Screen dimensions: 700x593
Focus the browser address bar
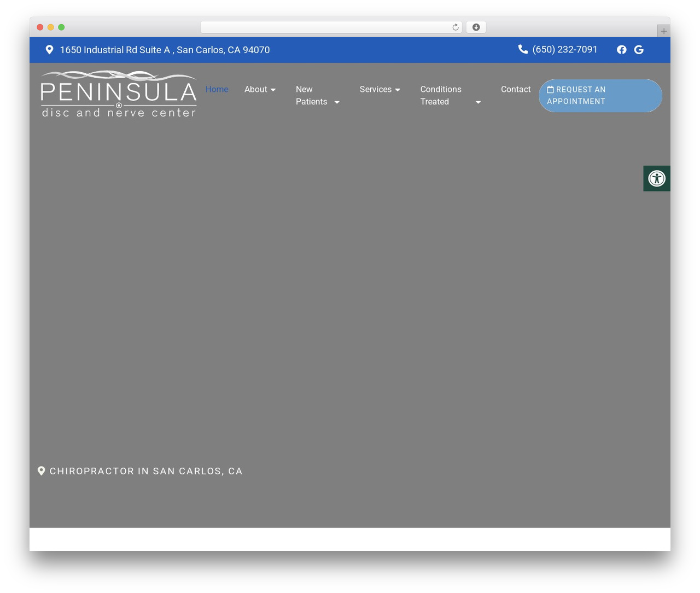(x=331, y=27)
